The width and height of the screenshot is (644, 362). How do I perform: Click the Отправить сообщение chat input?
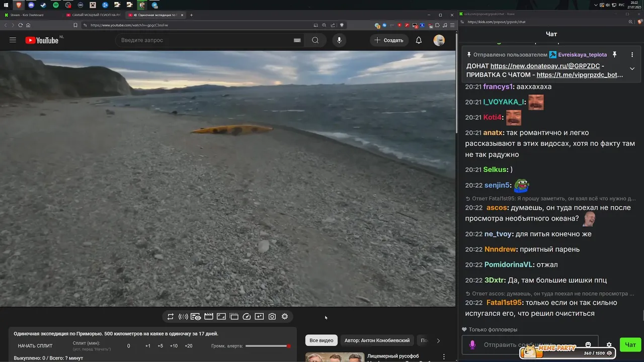point(530,345)
